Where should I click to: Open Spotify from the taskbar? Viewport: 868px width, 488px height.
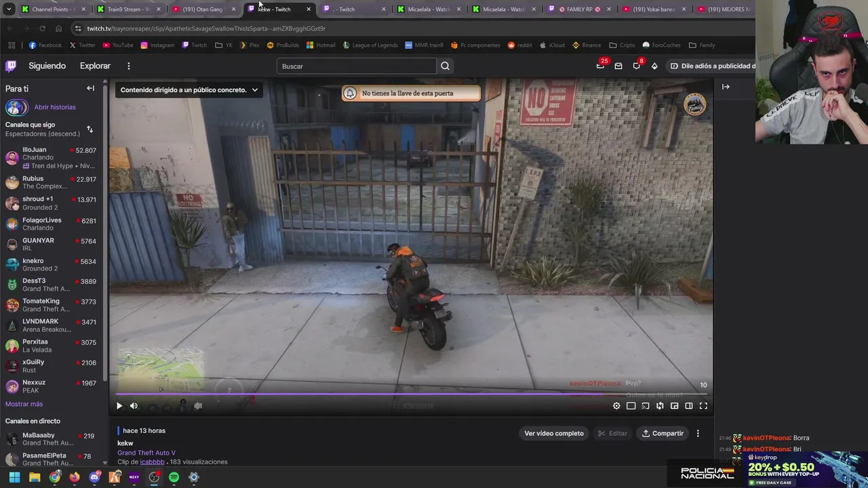click(x=174, y=477)
